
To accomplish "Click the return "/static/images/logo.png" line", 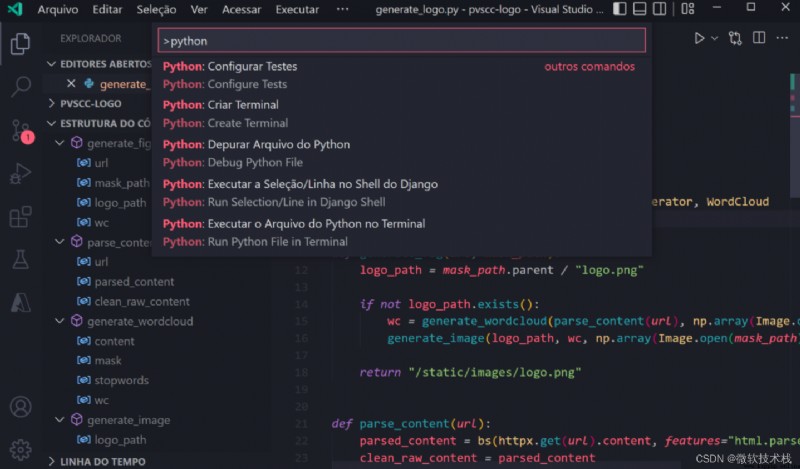I will 470,372.
